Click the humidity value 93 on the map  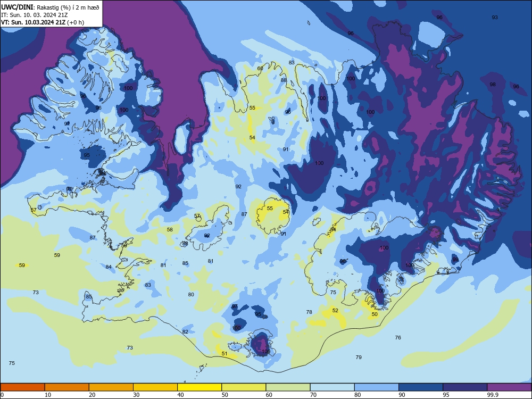point(495,18)
